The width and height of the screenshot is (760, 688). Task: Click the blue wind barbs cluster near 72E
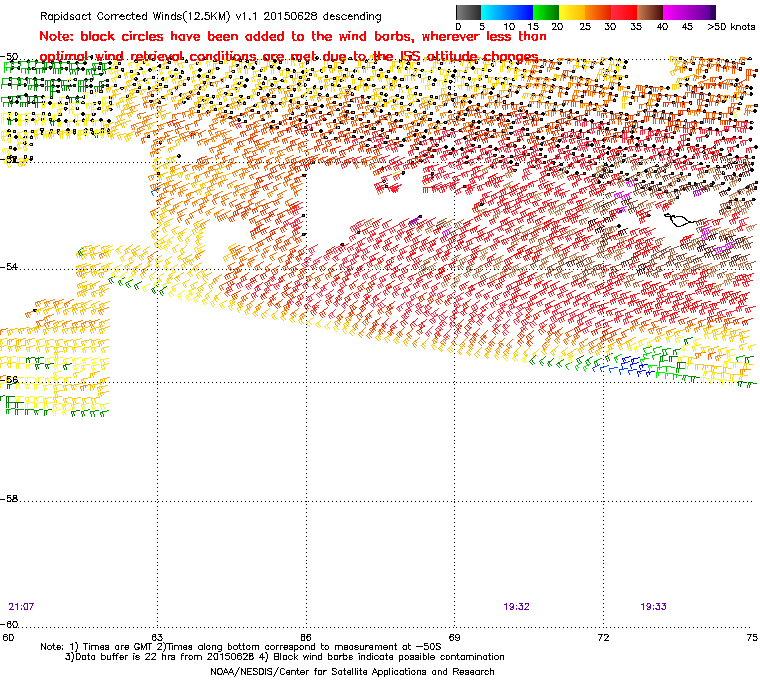[625, 366]
